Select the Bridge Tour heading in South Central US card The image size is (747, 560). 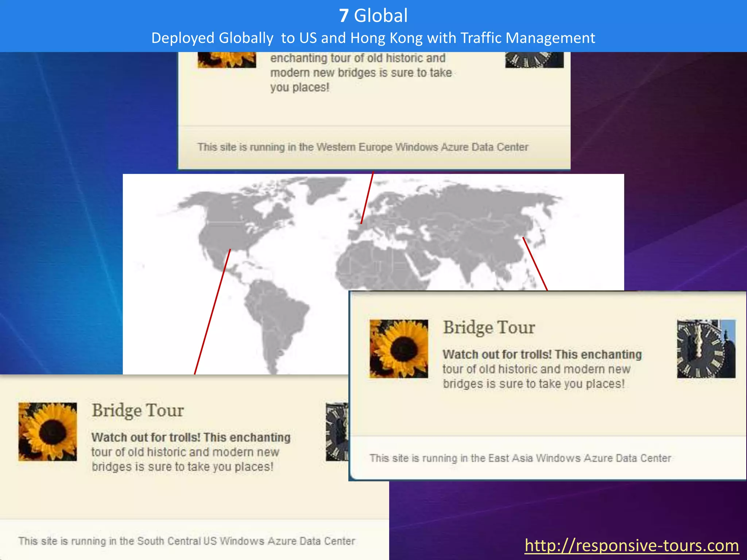click(138, 411)
